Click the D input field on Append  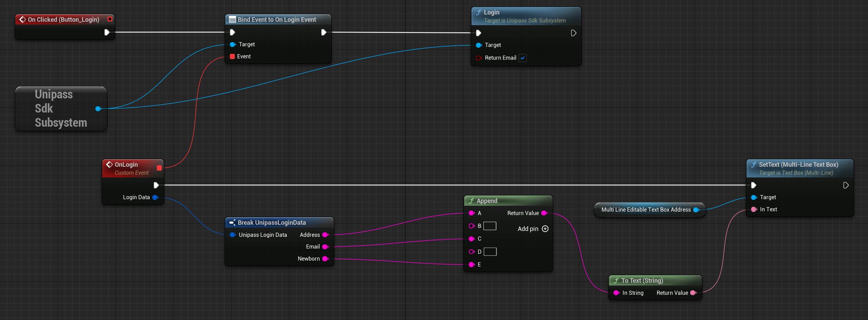[x=490, y=252]
